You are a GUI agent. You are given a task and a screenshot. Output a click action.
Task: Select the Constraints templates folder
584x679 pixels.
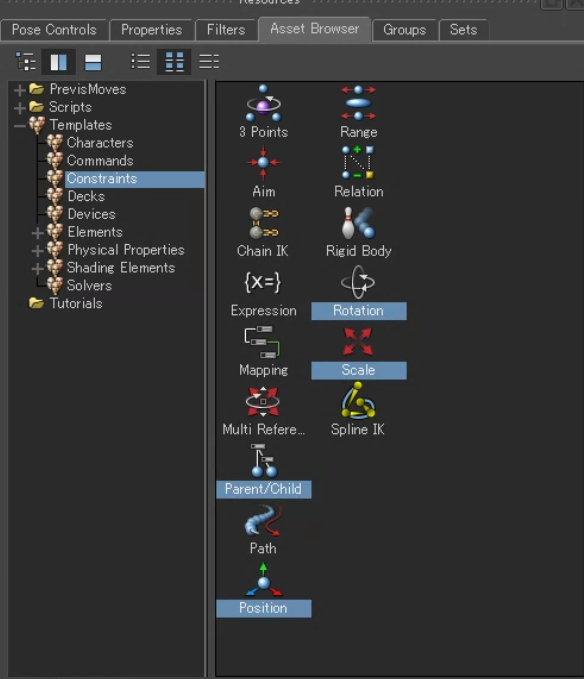click(x=135, y=179)
